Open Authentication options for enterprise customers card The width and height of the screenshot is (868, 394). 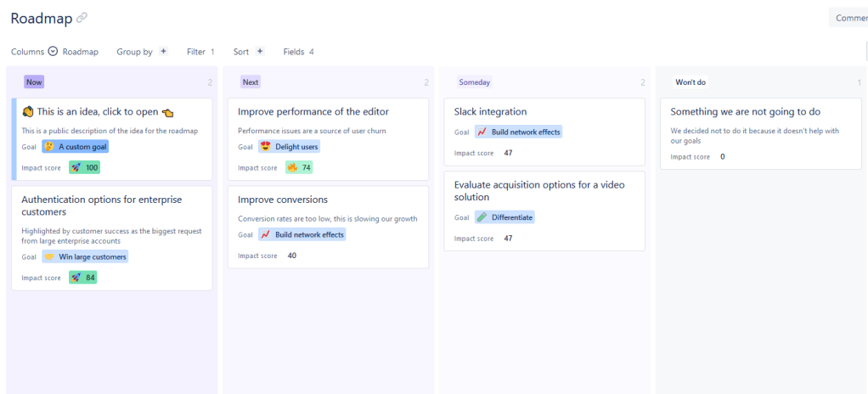click(101, 205)
